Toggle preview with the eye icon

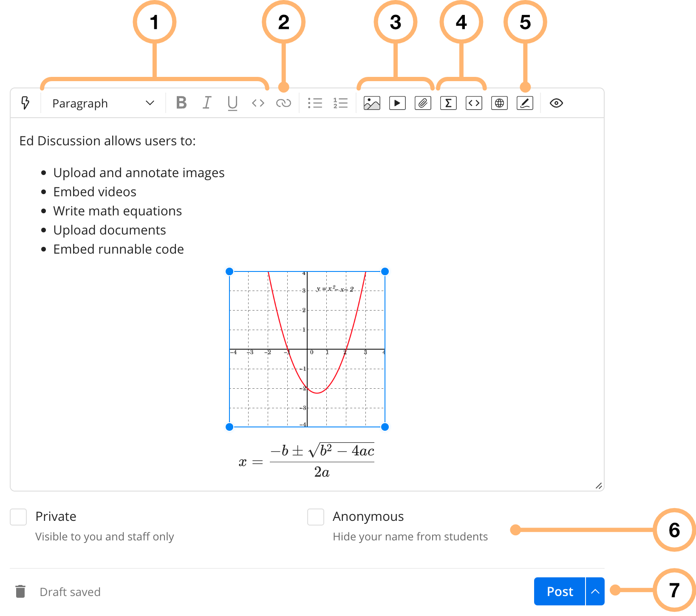coord(556,103)
